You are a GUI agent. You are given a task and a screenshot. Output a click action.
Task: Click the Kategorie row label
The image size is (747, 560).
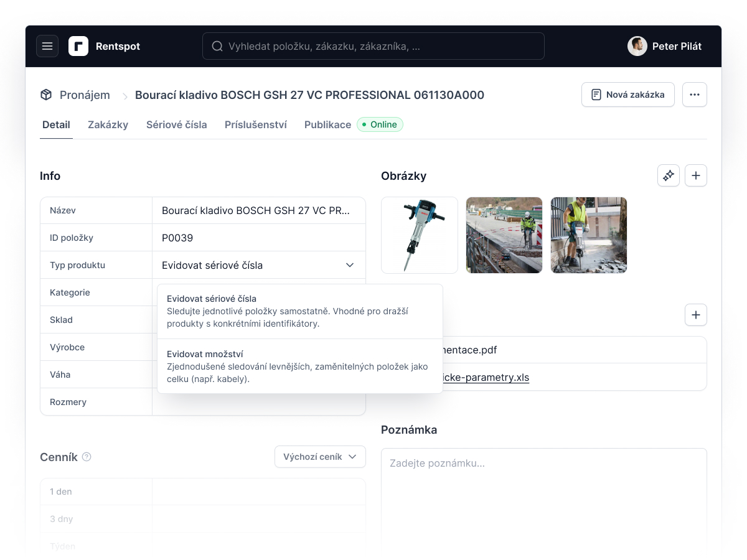click(x=70, y=292)
